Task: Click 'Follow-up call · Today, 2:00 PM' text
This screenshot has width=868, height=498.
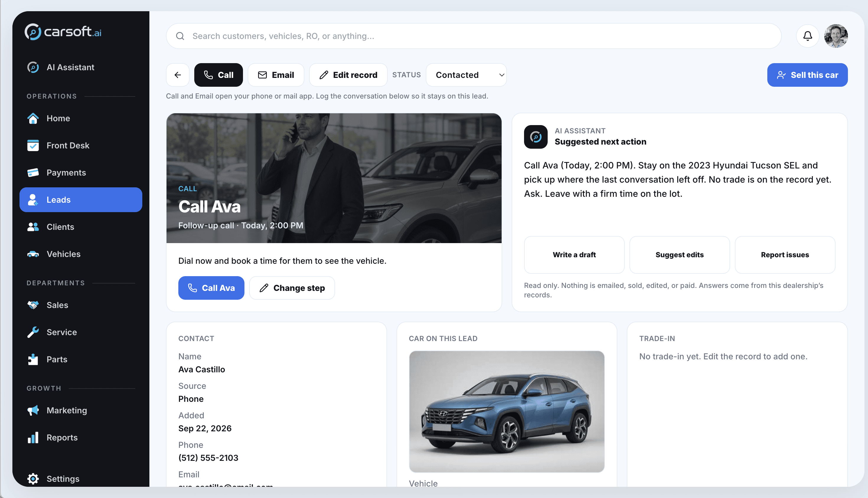Action: point(241,225)
